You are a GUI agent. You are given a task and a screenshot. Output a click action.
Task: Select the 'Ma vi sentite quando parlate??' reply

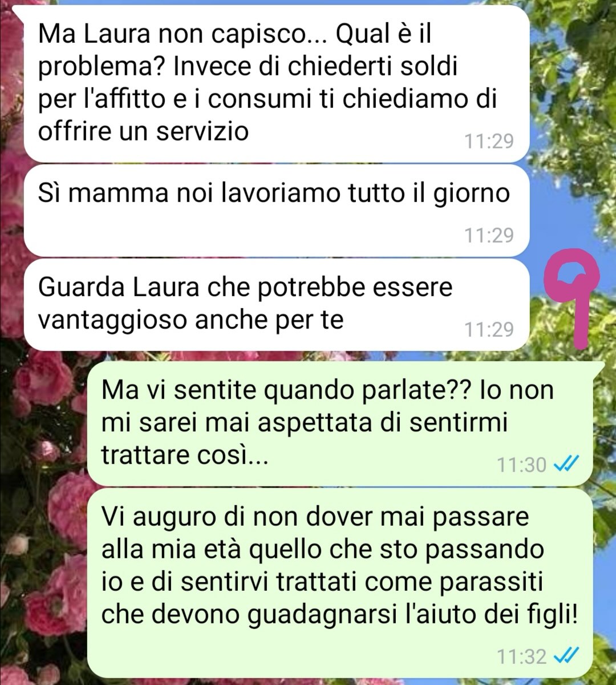point(341,424)
